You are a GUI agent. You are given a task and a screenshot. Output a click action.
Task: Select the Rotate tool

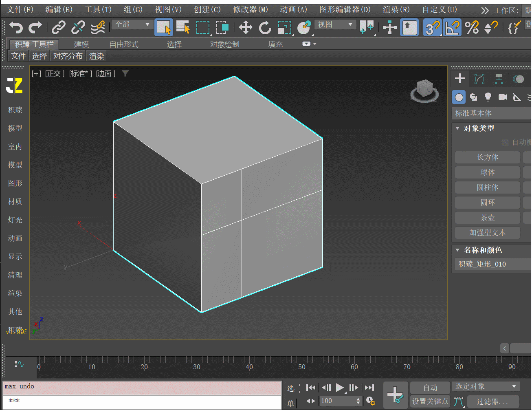click(x=265, y=28)
